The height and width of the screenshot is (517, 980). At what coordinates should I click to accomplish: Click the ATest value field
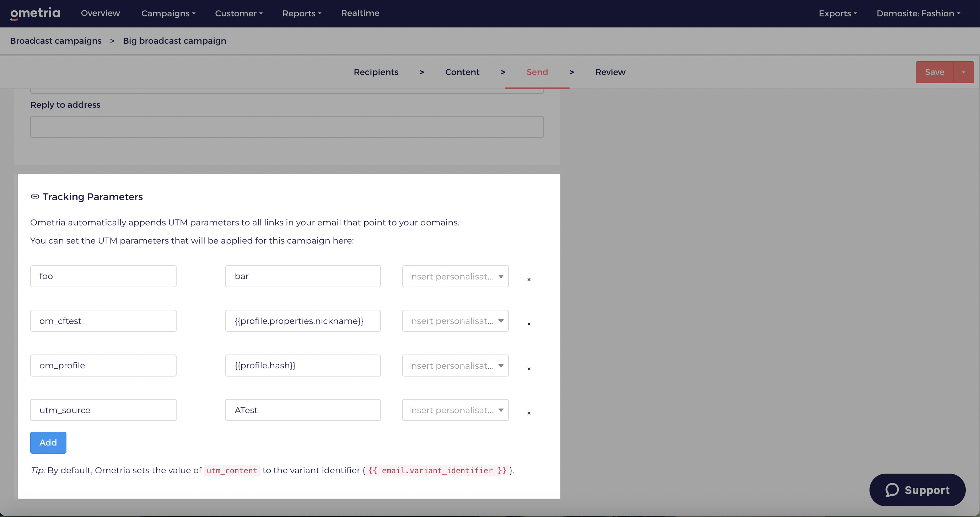click(x=303, y=410)
